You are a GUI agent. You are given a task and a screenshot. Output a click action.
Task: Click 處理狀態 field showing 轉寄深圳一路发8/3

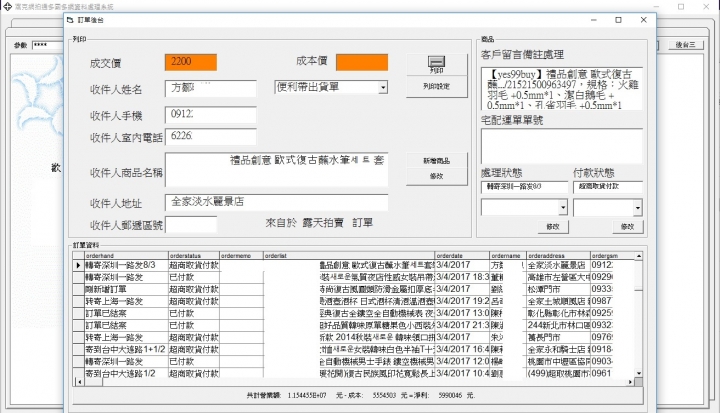point(524,187)
